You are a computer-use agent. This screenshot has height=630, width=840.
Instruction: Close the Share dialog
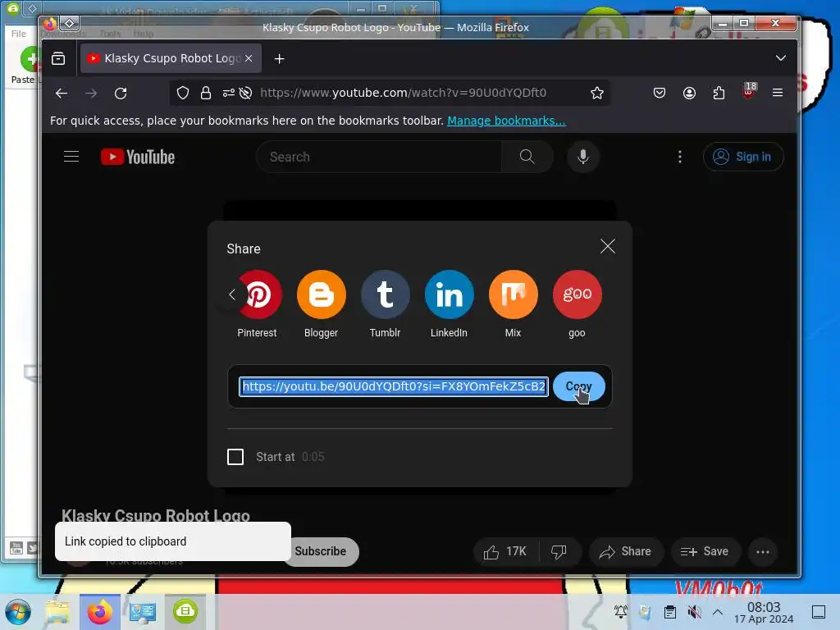(x=608, y=246)
